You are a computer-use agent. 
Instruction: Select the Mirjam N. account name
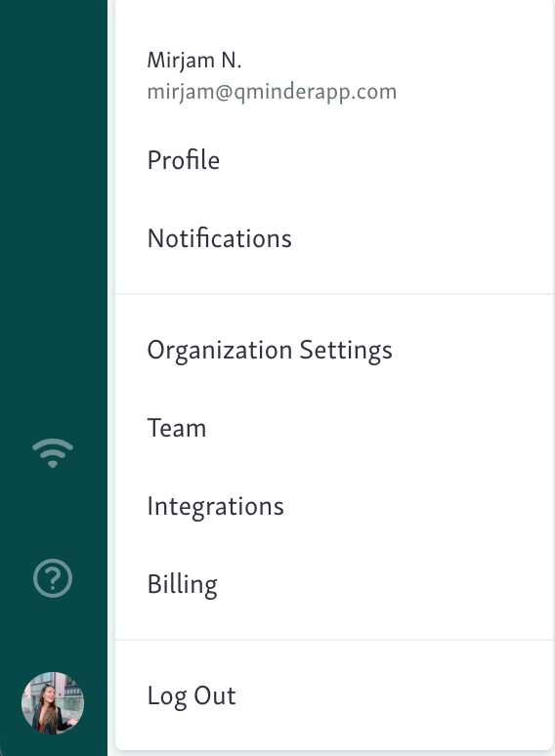193,61
